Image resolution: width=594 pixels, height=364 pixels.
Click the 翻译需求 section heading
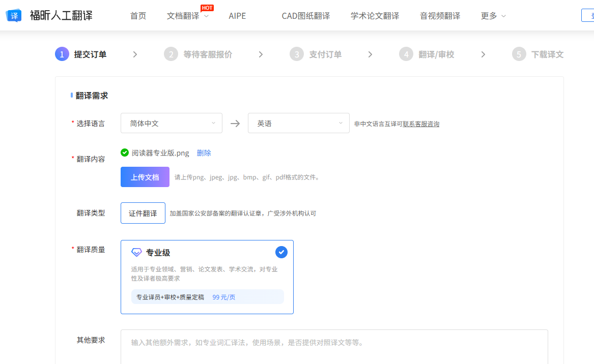(92, 96)
